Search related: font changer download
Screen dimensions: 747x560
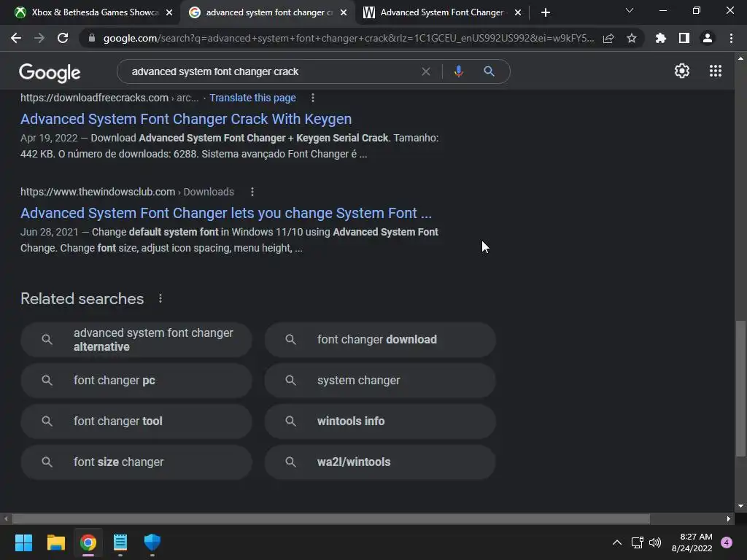380,340
